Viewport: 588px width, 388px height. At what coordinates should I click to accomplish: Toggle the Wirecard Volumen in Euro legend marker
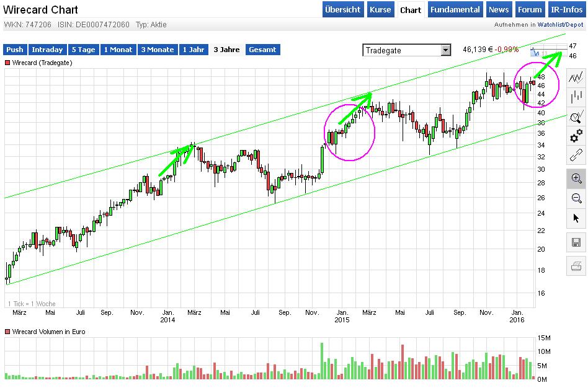[6, 332]
